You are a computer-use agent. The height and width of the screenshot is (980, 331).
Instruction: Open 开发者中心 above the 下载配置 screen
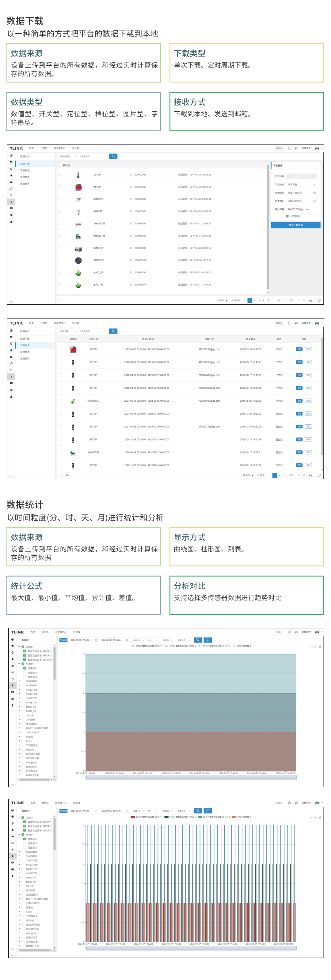(59, 149)
